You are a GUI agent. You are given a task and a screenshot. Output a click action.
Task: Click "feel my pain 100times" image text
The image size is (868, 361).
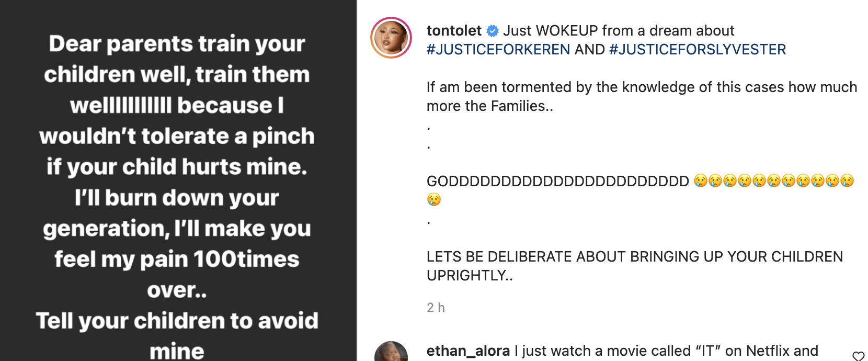[x=177, y=260]
